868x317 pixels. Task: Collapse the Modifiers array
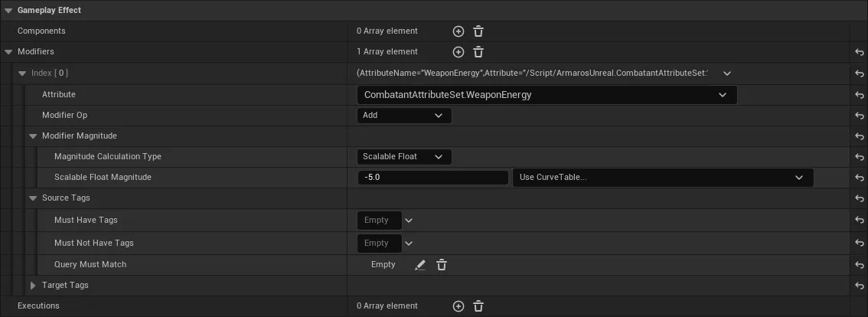point(8,52)
